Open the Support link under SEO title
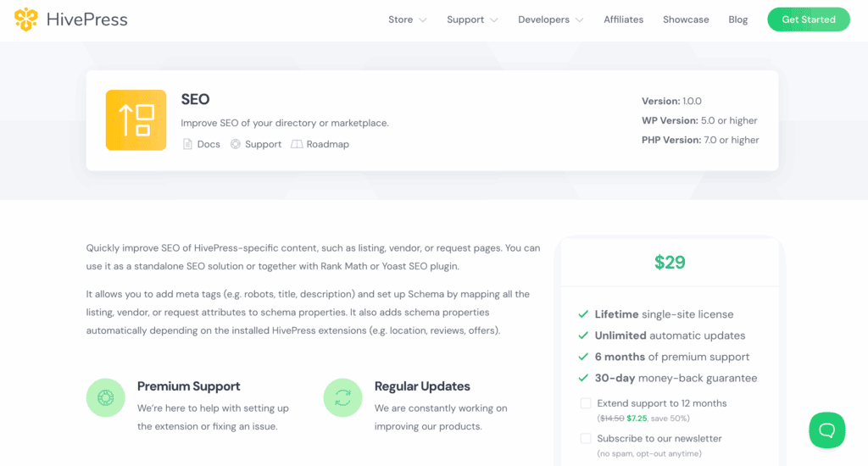The width and height of the screenshot is (868, 466). [263, 144]
